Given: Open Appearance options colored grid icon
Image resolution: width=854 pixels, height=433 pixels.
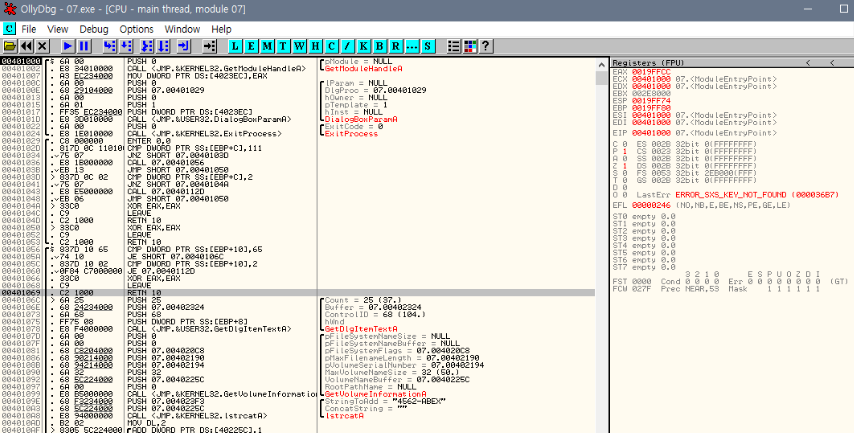Looking at the screenshot, I should click(470, 46).
